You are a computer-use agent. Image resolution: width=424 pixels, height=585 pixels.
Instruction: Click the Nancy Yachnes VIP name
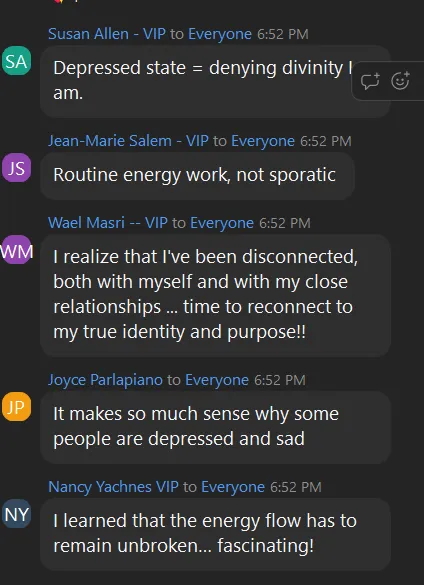pyautogui.click(x=113, y=487)
